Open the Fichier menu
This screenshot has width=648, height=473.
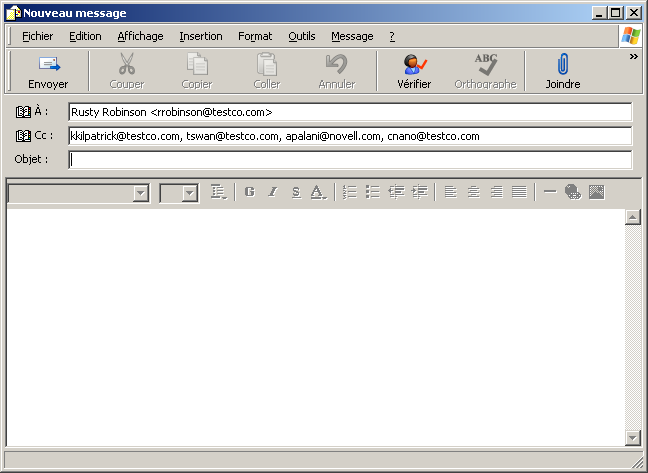click(38, 36)
